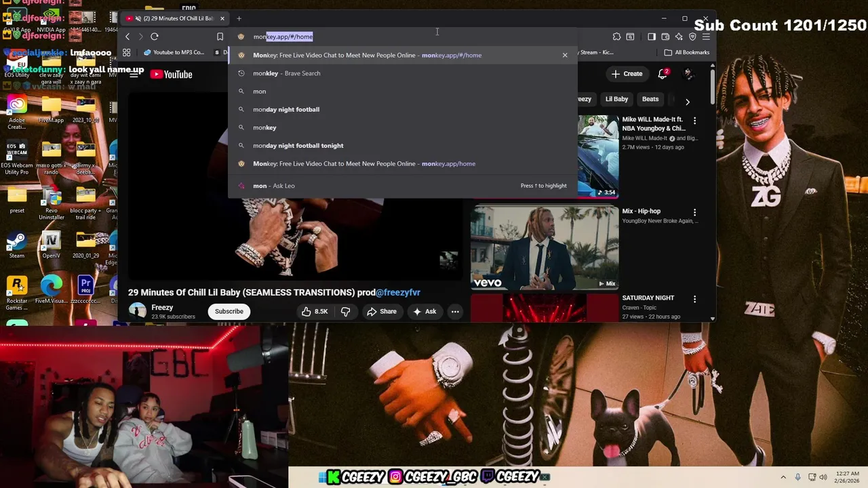Select the Beats filter chip
868x488 pixels.
tap(650, 99)
